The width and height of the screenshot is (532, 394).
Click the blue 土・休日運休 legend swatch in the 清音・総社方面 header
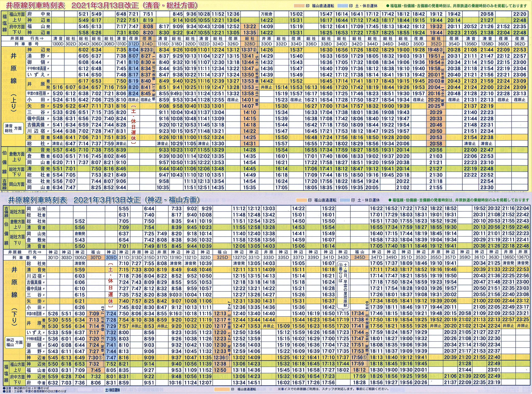pos(343,6)
